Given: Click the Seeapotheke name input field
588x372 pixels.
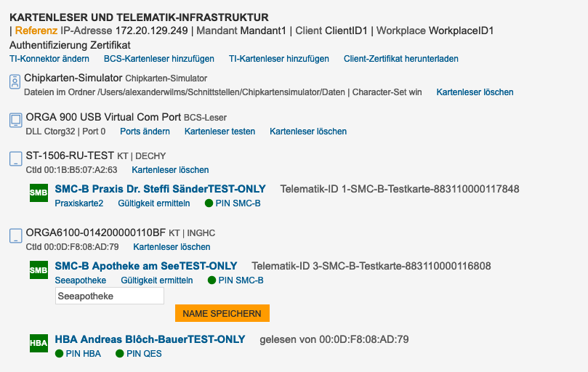Looking at the screenshot, I should [x=109, y=296].
